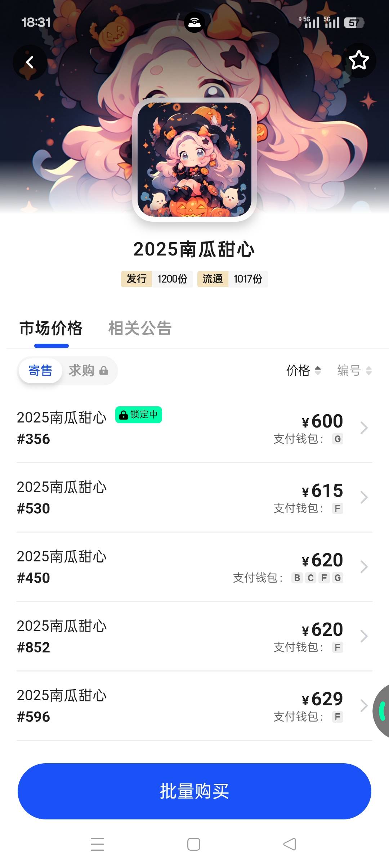Screen dimensions: 389x868
Task: Open listing #852 chevron arrow
Action: [x=364, y=636]
